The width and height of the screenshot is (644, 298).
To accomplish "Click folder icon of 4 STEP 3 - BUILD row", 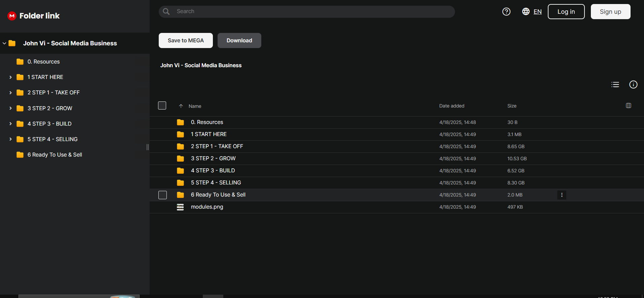I will tap(180, 171).
